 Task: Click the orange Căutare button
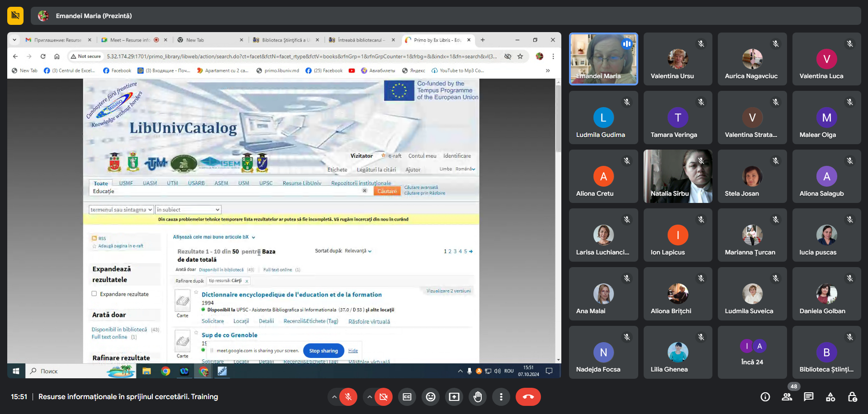click(x=387, y=191)
